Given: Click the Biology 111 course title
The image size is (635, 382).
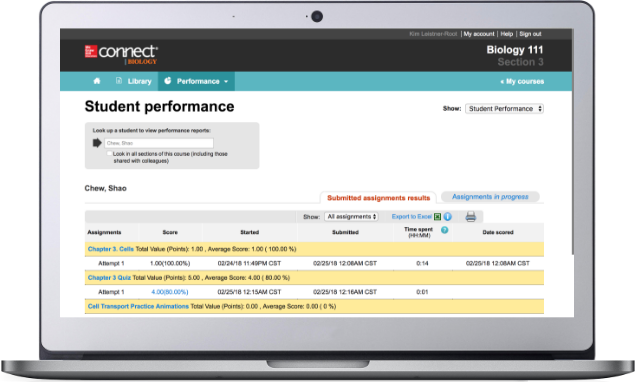Looking at the screenshot, I should (x=515, y=50).
